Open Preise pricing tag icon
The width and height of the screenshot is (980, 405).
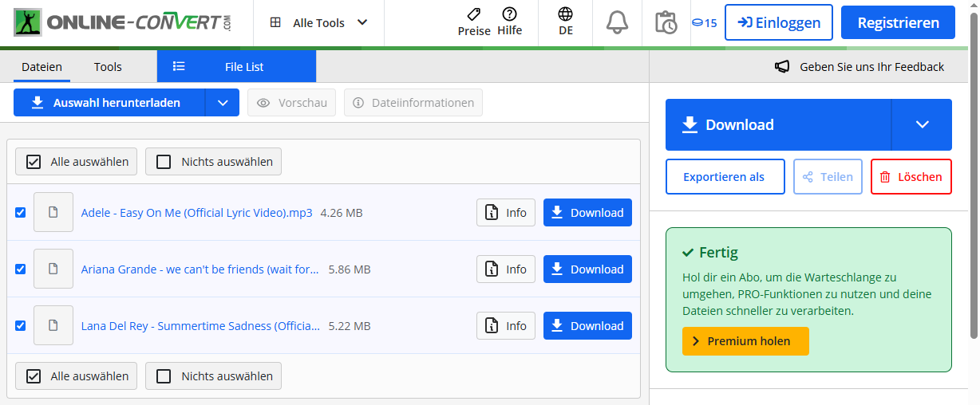(474, 22)
